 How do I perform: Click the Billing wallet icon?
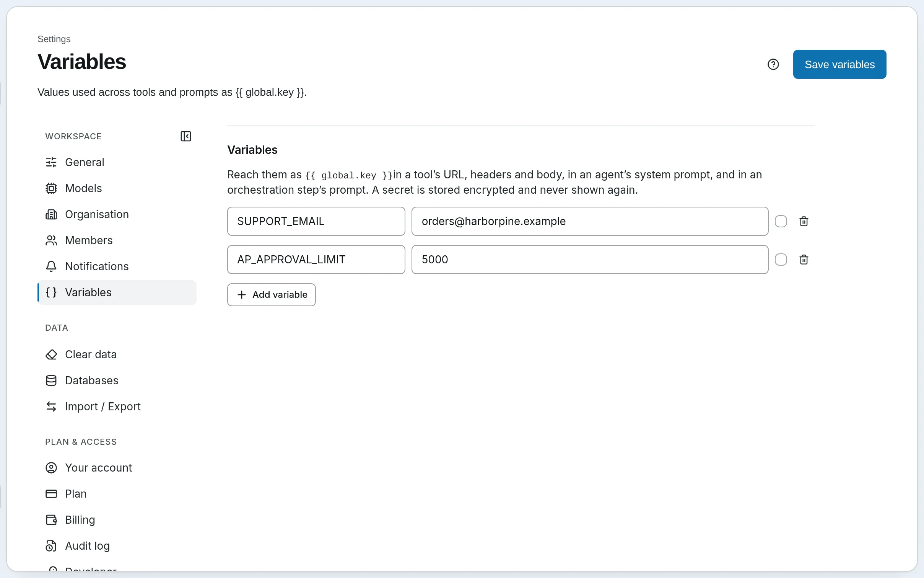51,520
